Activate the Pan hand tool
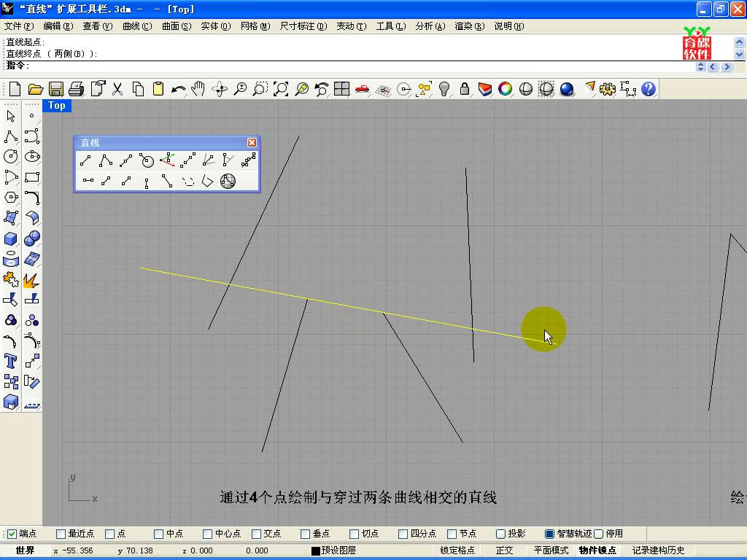The width and height of the screenshot is (747, 560). (198, 89)
